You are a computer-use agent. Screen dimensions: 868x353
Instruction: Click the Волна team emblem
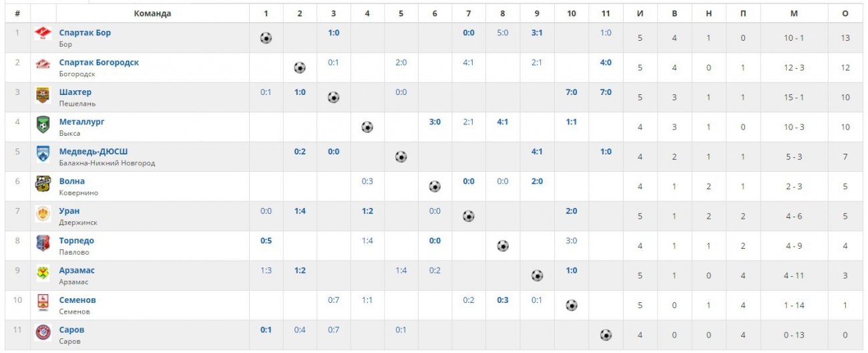point(43,184)
